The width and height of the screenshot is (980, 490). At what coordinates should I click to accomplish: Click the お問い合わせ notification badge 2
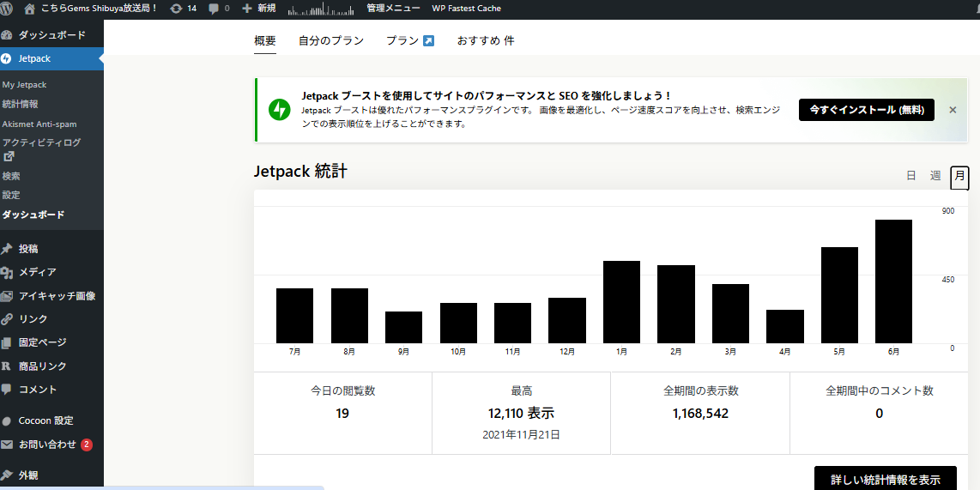click(x=87, y=445)
